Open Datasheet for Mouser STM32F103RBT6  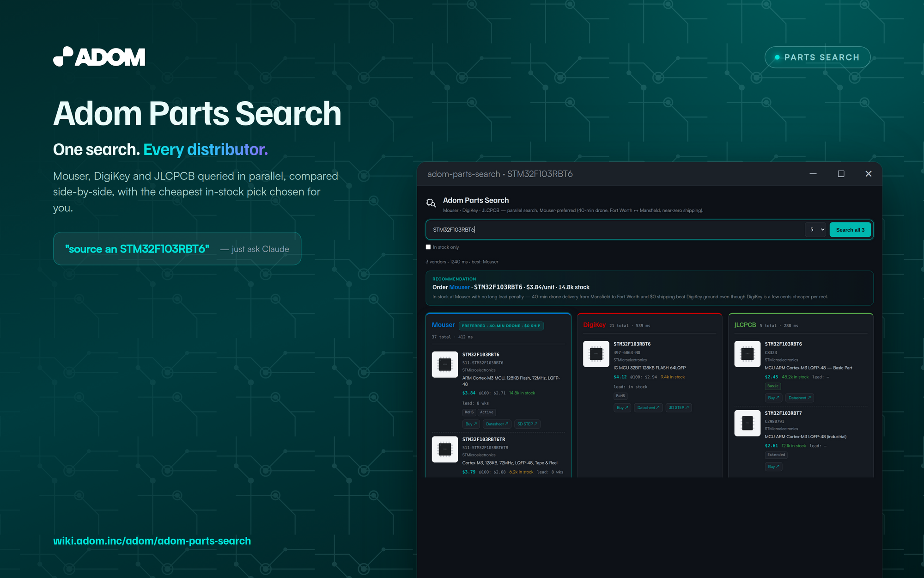coord(497,424)
